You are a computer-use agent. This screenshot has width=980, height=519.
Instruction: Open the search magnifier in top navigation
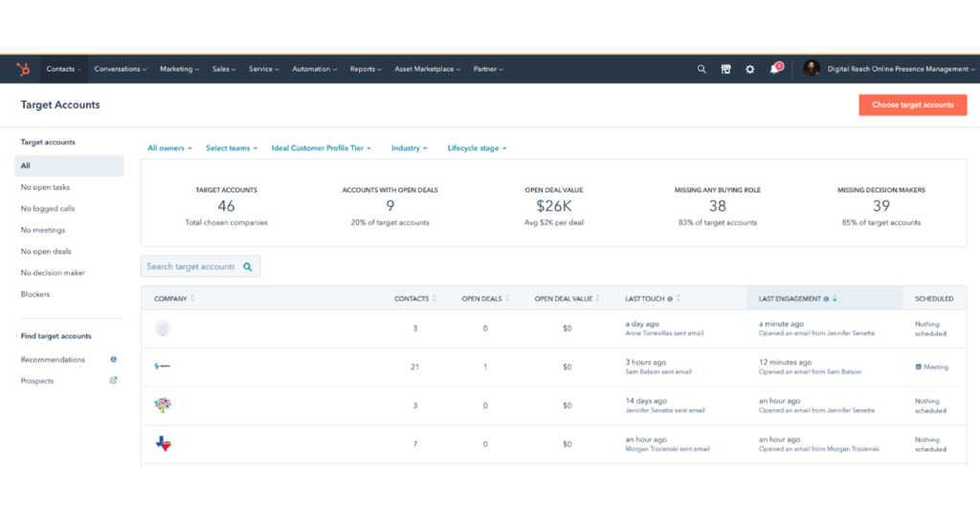702,69
